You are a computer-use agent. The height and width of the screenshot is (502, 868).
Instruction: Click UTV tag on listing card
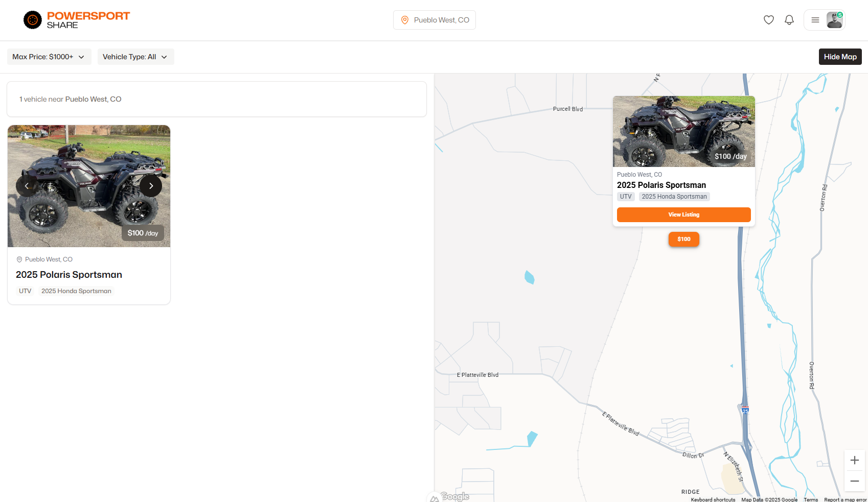(25, 291)
